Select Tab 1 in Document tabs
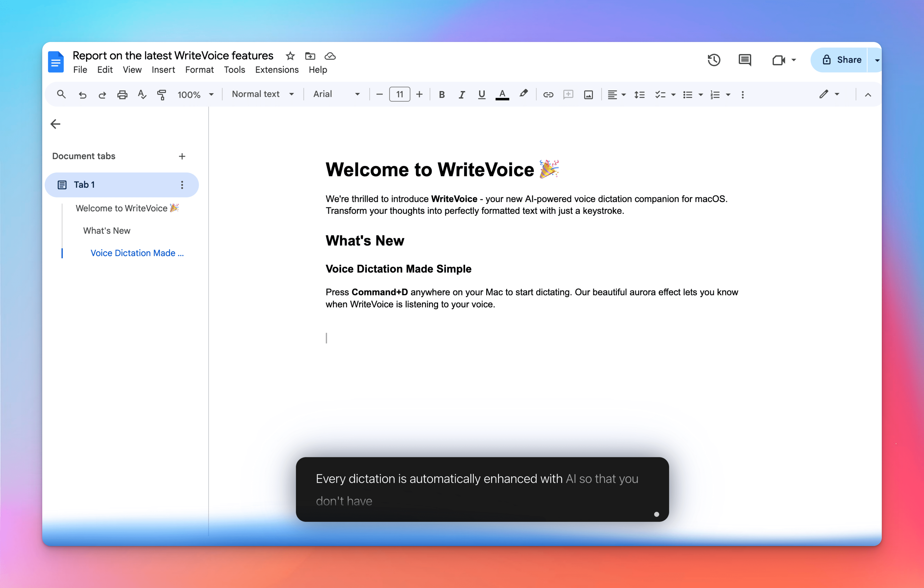 (x=84, y=184)
